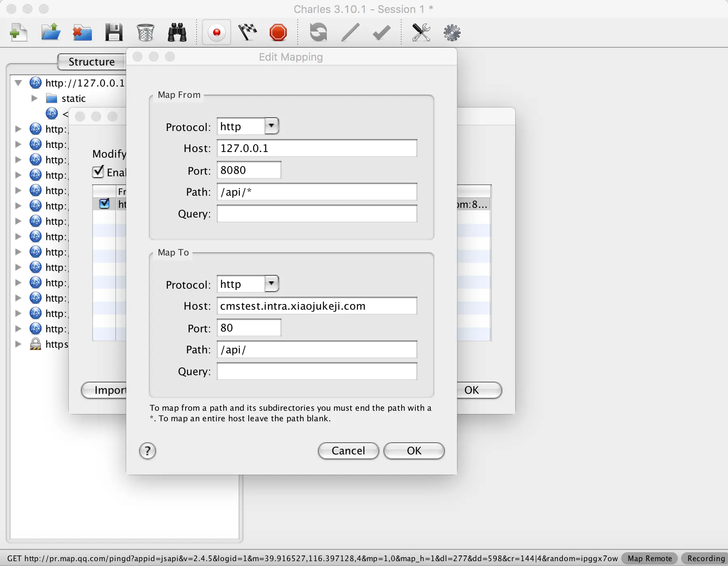This screenshot has height=566, width=728.
Task: Open Map From Protocol dropdown
Action: click(272, 126)
